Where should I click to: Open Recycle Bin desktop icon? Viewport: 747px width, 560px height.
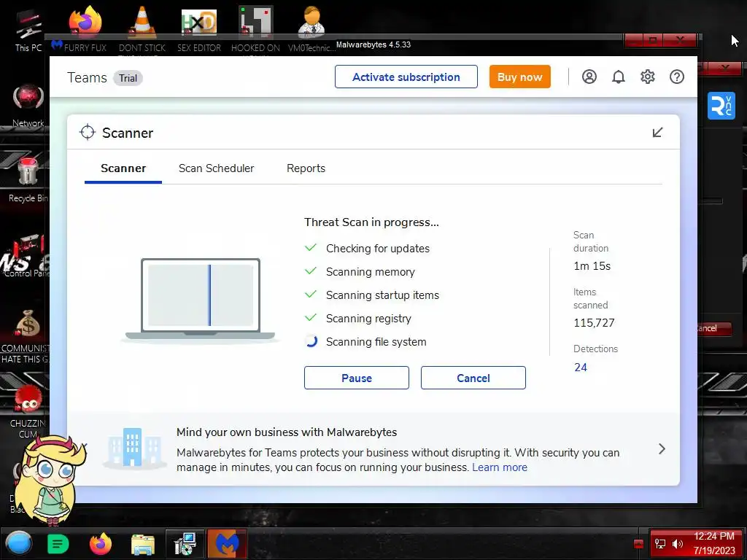(28, 179)
